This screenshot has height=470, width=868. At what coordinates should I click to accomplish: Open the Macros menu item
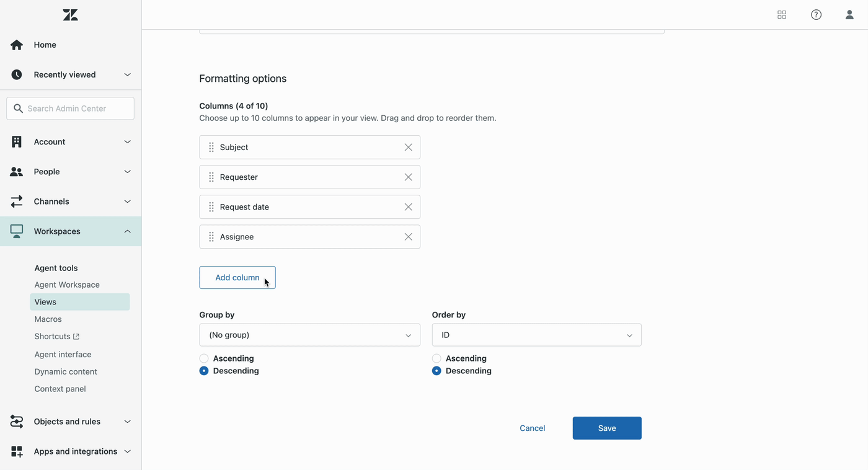48,319
